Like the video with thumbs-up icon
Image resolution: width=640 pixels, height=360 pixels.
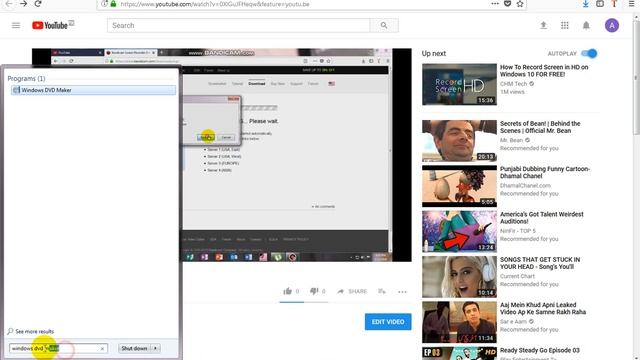pyautogui.click(x=287, y=291)
